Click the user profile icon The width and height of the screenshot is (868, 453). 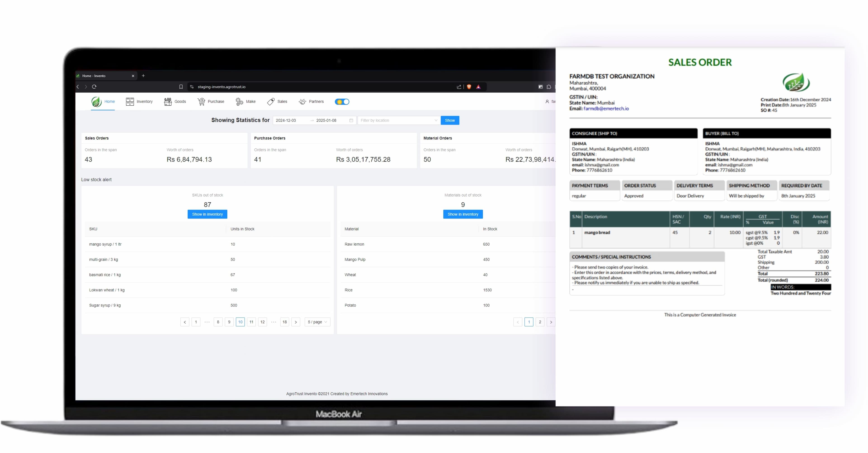click(x=547, y=102)
